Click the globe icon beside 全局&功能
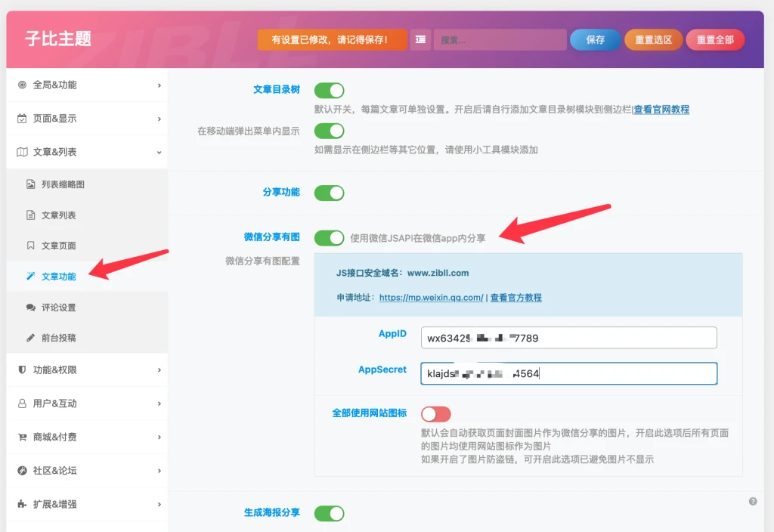The image size is (774, 532). [22, 85]
